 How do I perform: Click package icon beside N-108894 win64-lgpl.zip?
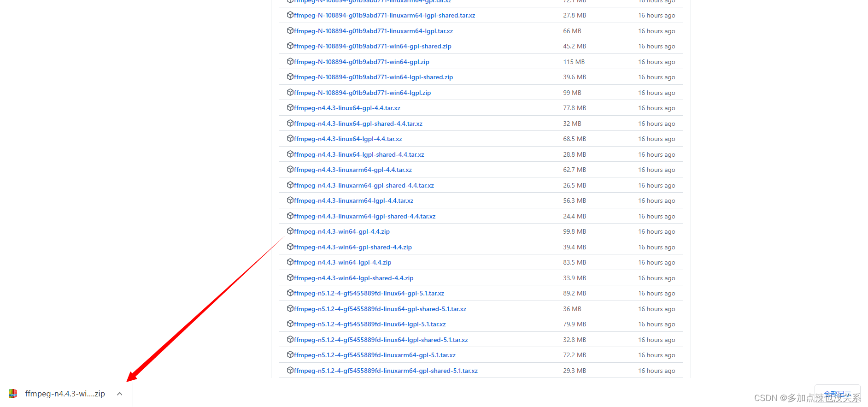pos(290,92)
